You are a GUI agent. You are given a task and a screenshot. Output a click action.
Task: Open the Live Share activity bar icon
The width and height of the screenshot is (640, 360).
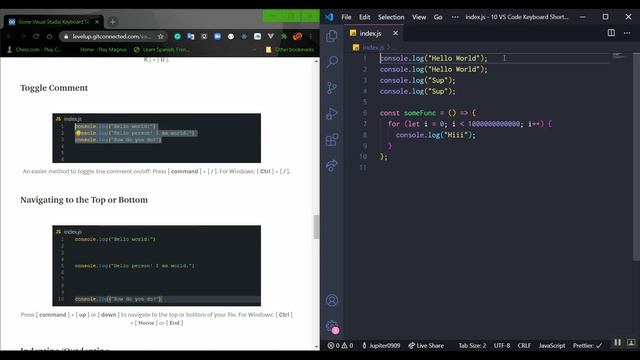pyautogui.click(x=332, y=165)
